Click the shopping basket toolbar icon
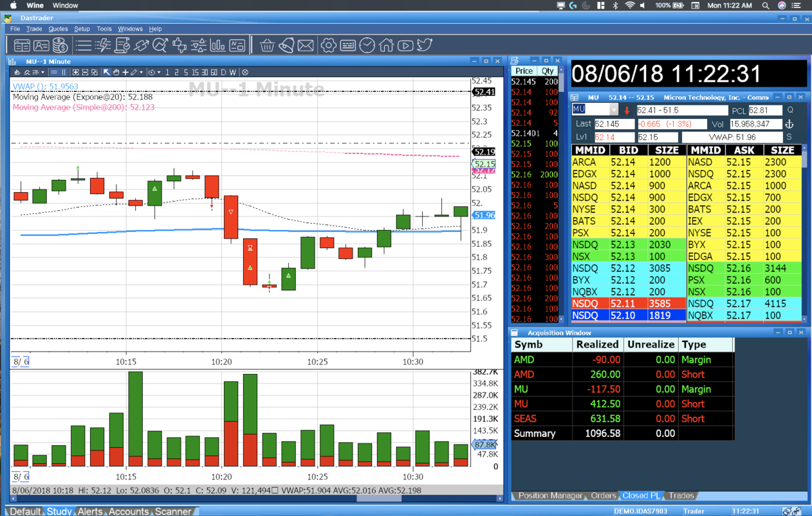Image resolution: width=812 pixels, height=516 pixels. pyautogui.click(x=267, y=45)
